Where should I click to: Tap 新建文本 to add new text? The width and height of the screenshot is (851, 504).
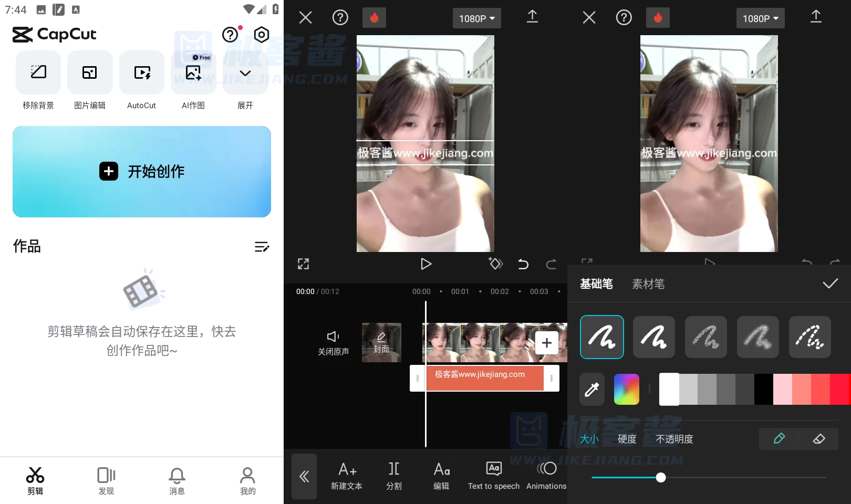pyautogui.click(x=347, y=476)
